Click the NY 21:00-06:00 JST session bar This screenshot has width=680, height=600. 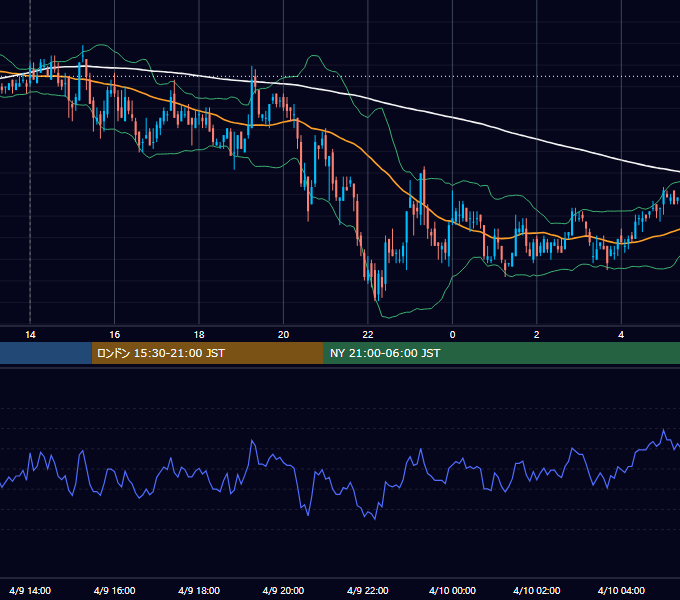point(502,353)
